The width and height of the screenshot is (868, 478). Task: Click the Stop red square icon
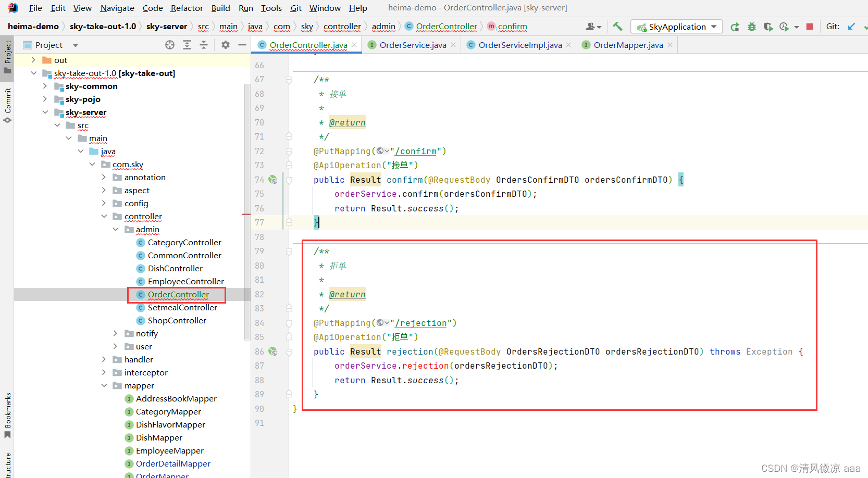tap(810, 27)
